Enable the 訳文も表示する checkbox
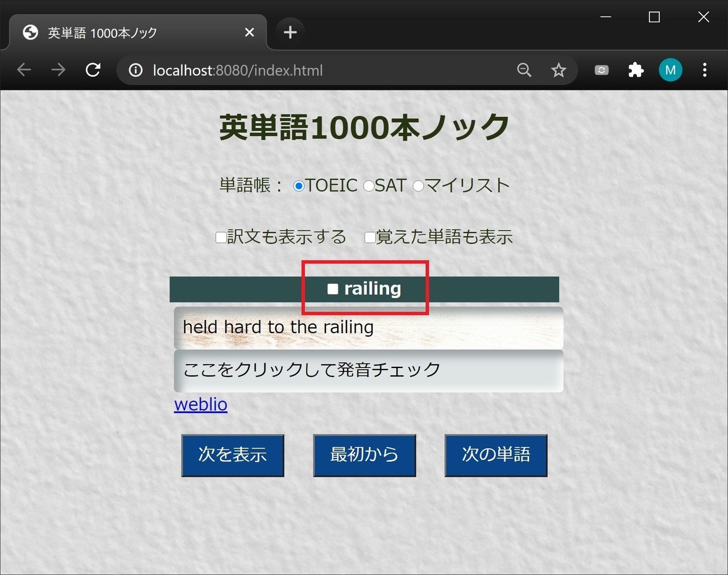Image resolution: width=728 pixels, height=575 pixels. pos(221,237)
